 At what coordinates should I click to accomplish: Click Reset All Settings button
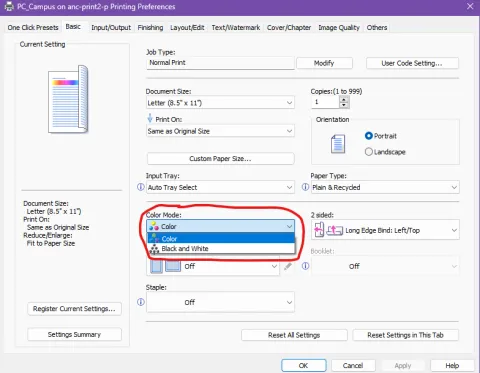pos(294,335)
